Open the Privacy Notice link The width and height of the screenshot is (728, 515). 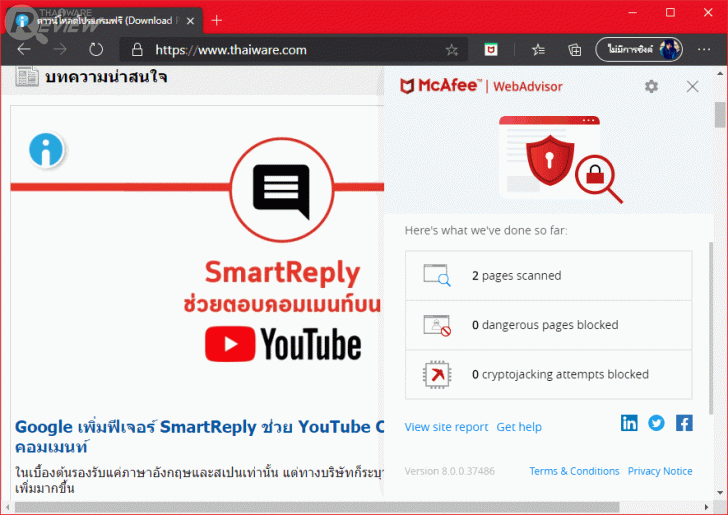point(660,471)
